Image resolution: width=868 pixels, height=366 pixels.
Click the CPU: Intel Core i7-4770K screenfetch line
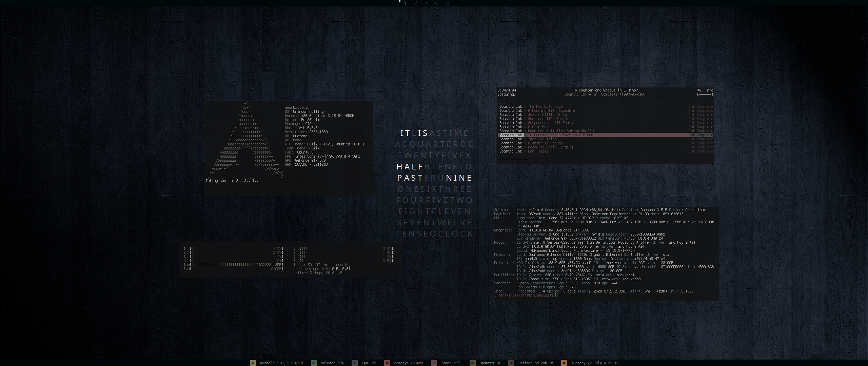click(322, 156)
